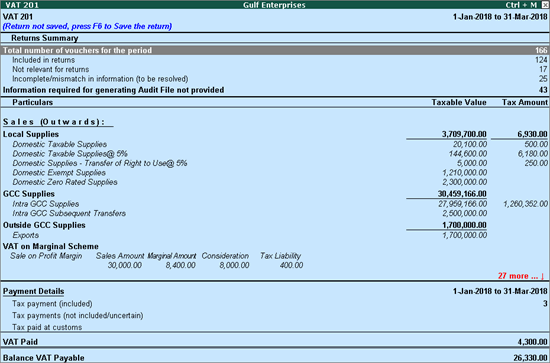Click the Audit File count 43
The image size is (550, 363).
coord(543,90)
